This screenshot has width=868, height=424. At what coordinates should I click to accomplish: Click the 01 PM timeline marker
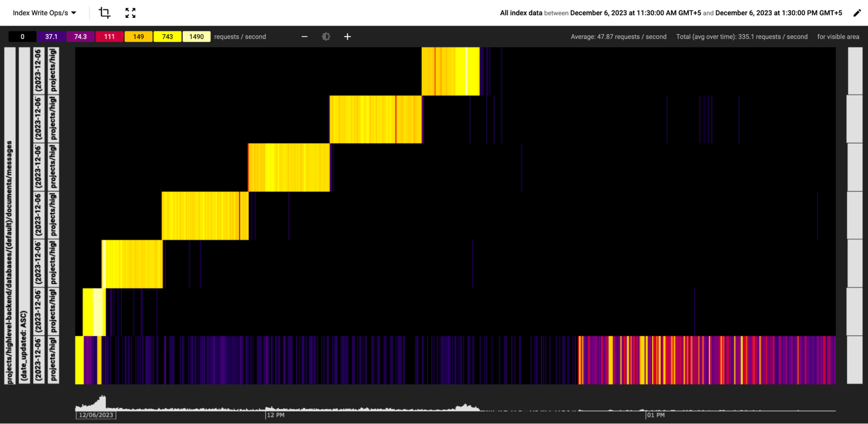[x=656, y=415]
